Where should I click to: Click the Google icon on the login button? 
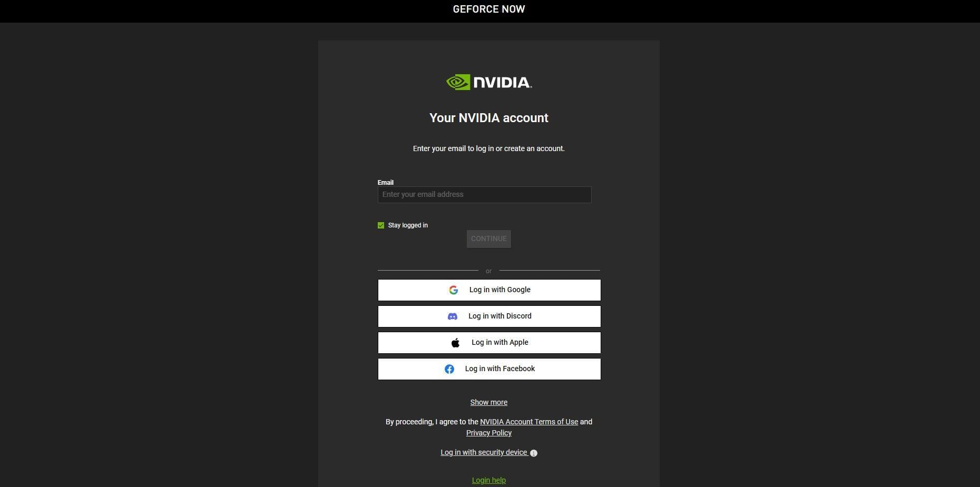coord(453,290)
